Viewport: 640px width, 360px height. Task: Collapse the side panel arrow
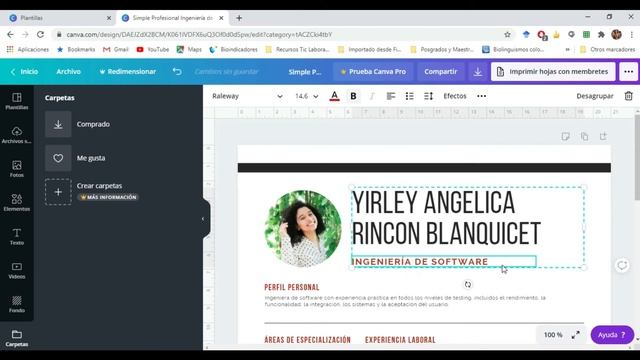(x=203, y=219)
